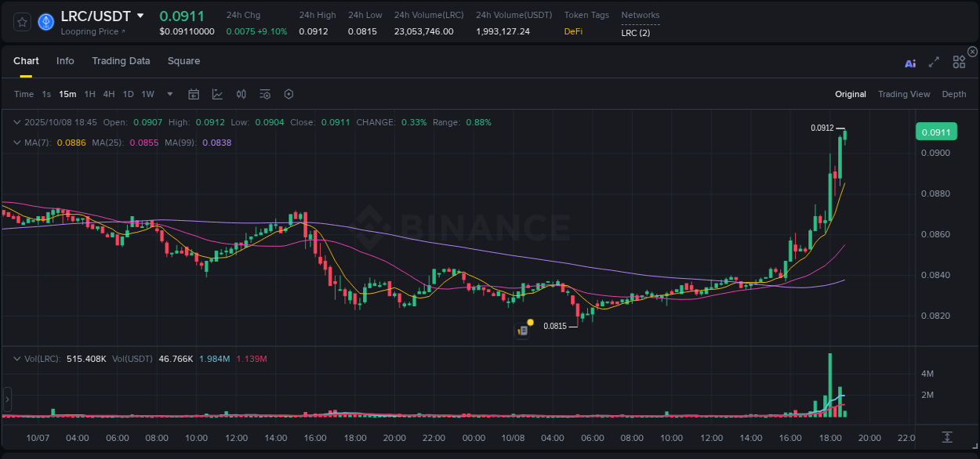Image resolution: width=980 pixels, height=459 pixels.
Task: Open extra timeframes dropdown arrow
Action: pos(169,94)
